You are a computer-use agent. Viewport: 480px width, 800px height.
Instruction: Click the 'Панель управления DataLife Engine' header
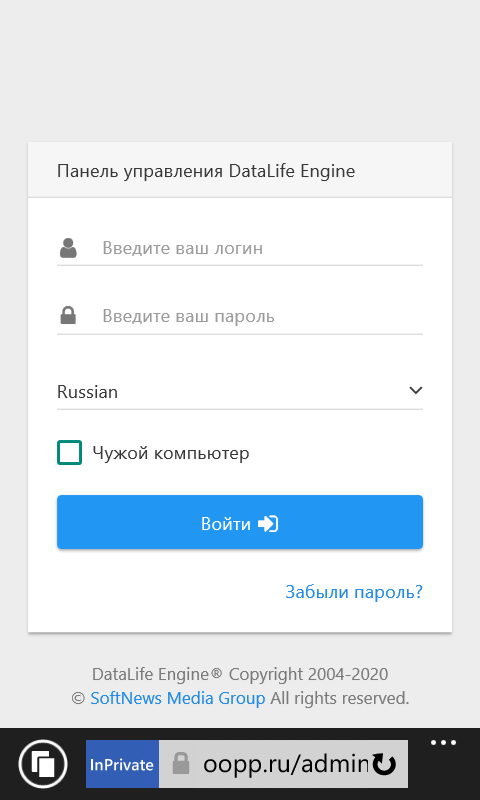coord(206,171)
